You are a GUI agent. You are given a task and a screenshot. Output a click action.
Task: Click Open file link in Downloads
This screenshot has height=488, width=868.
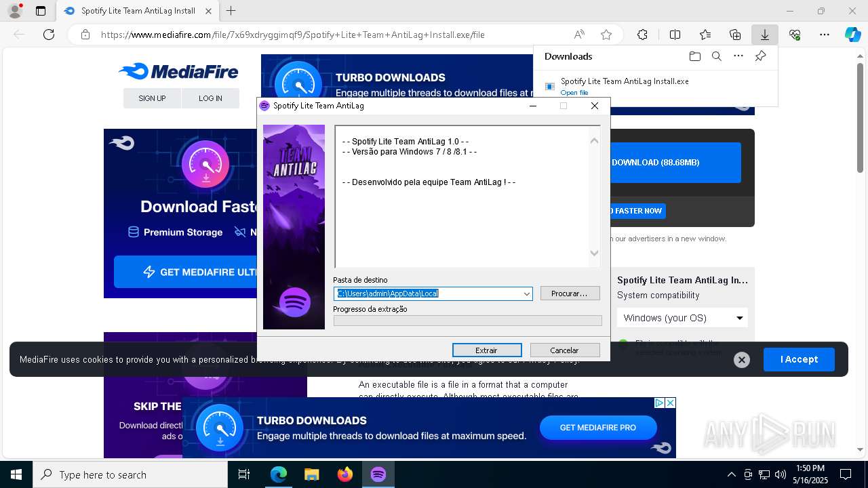[574, 93]
